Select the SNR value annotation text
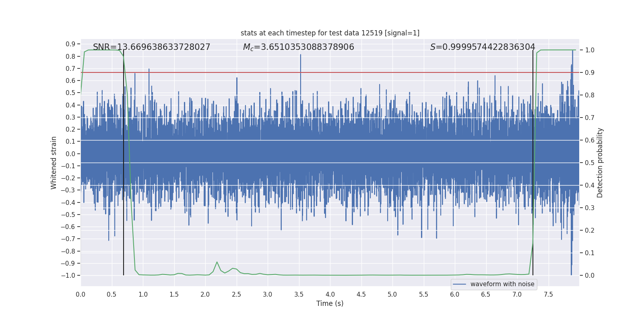Image resolution: width=644 pixels, height=322 pixels. pyautogui.click(x=151, y=47)
